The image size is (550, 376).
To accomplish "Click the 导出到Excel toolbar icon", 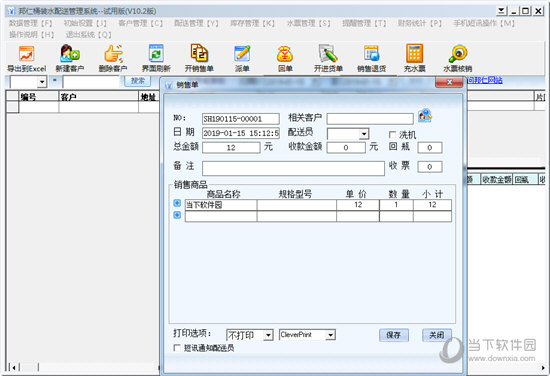I will (x=27, y=58).
